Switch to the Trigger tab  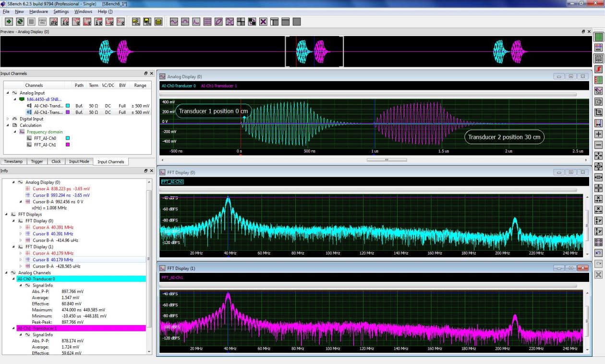point(37,162)
